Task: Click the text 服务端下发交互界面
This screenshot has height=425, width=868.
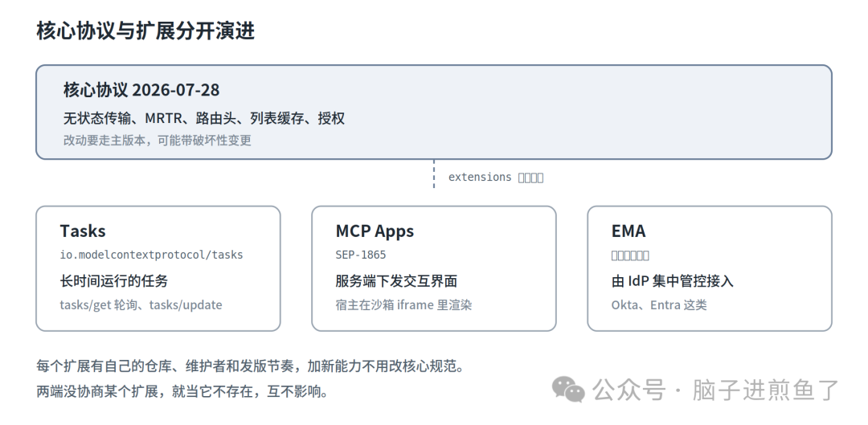Action: (396, 281)
